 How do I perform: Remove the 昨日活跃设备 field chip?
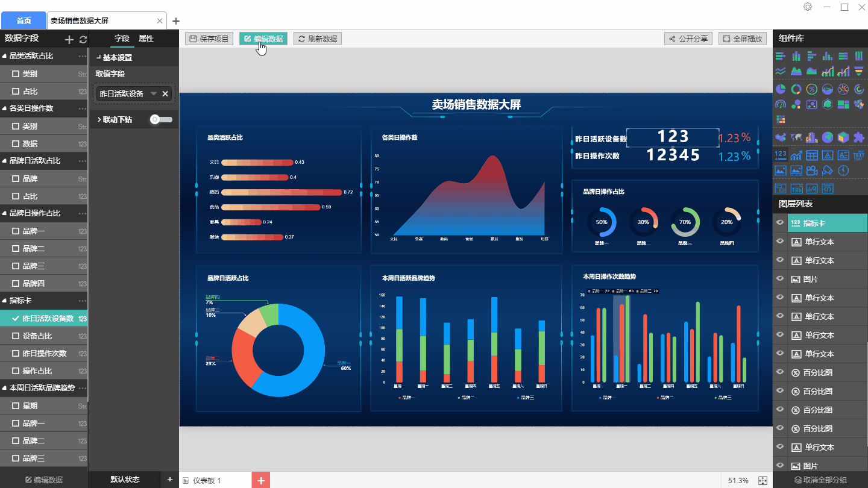coord(165,94)
